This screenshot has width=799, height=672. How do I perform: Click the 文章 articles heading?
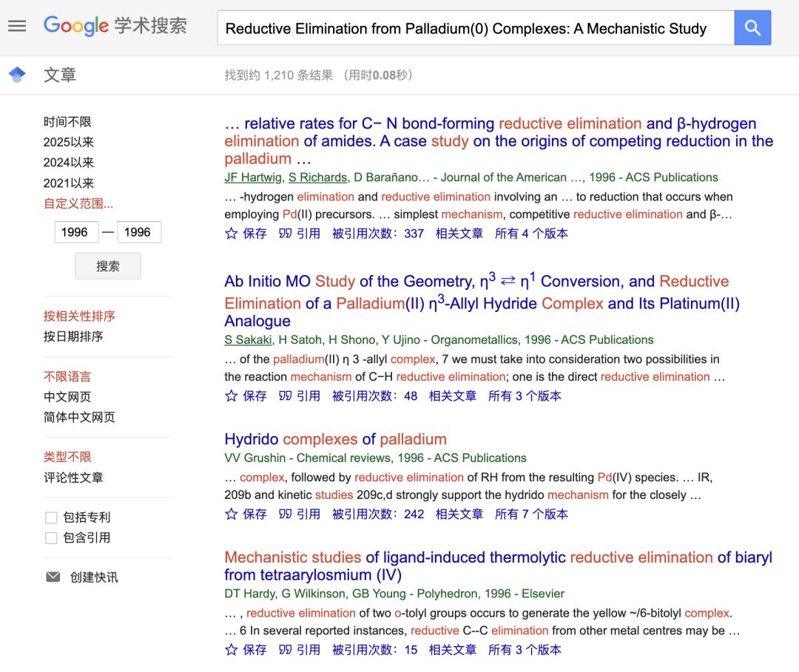click(x=60, y=75)
